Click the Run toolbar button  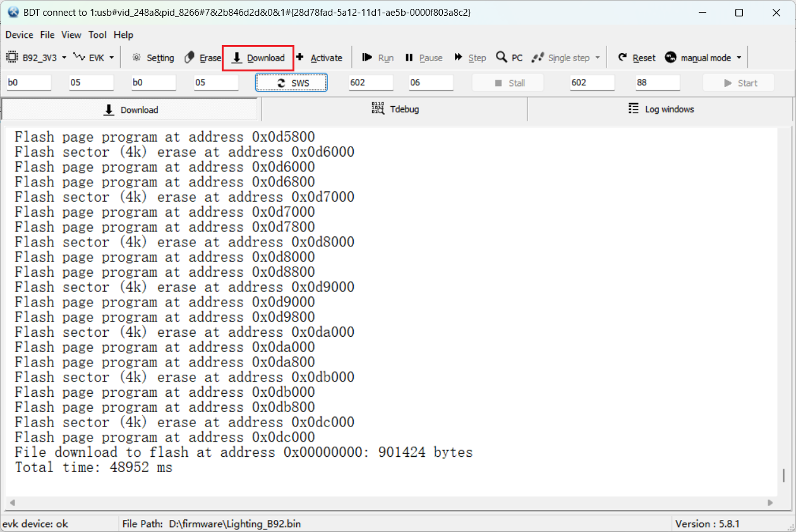coord(378,57)
